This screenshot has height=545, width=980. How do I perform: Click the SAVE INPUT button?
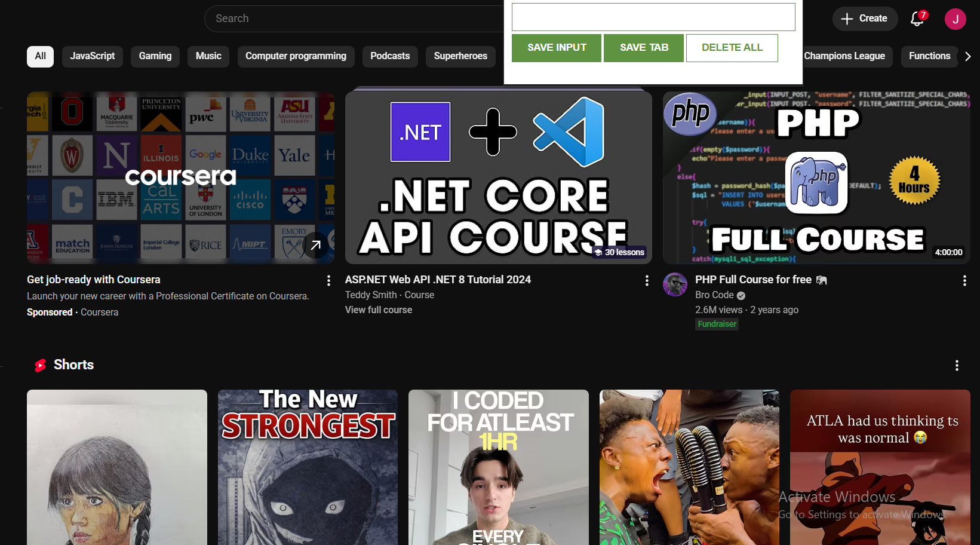557,48
